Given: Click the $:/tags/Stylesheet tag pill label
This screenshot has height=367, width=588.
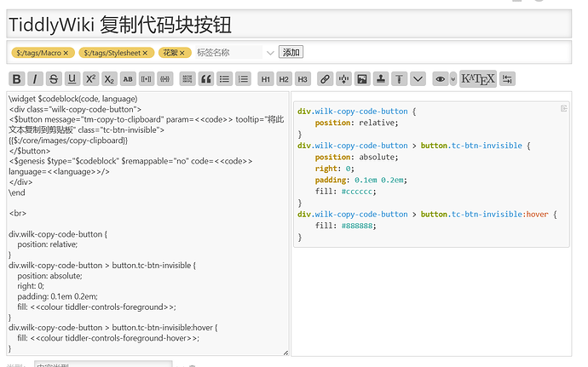Looking at the screenshot, I should pyautogui.click(x=112, y=53).
